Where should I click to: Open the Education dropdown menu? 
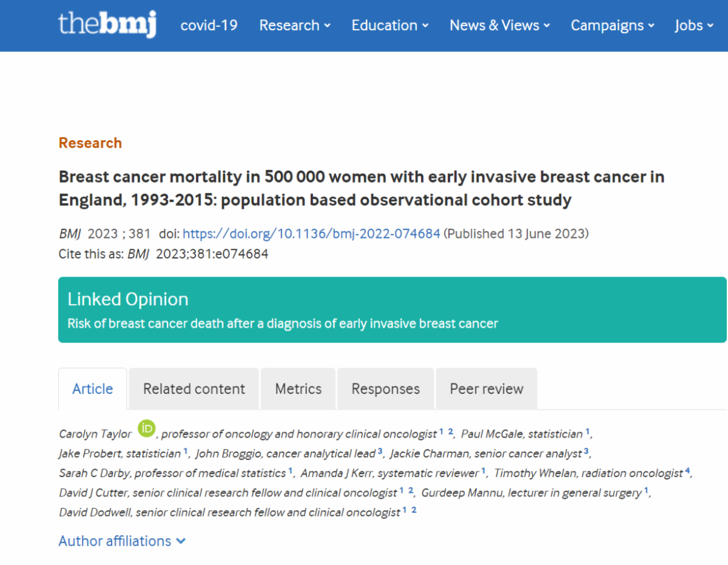[390, 25]
